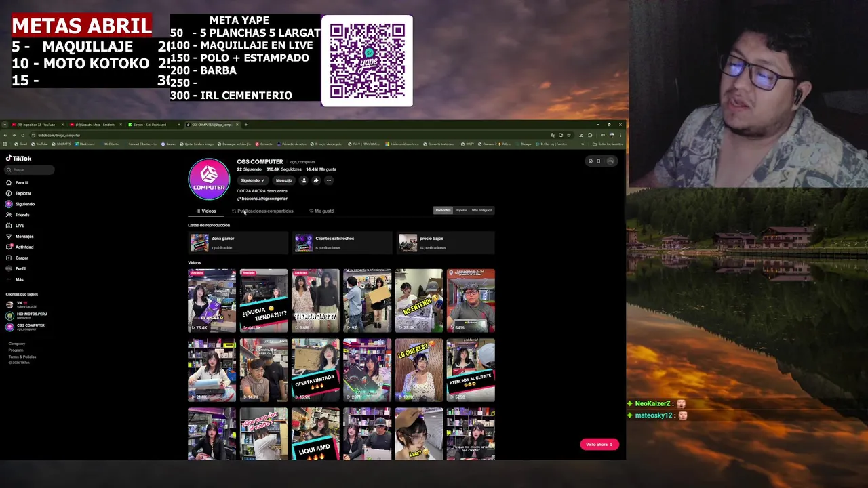Open the three-dots more options on profile
The width and height of the screenshot is (868, 488).
[329, 180]
